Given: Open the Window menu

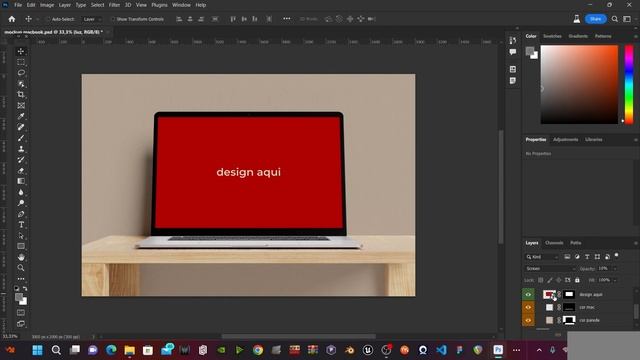Looking at the screenshot, I should (x=181, y=5).
